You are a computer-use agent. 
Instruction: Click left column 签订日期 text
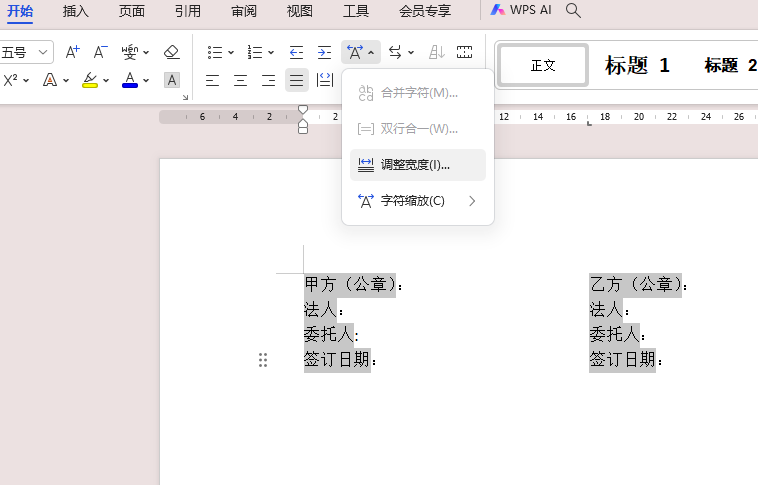pos(337,359)
